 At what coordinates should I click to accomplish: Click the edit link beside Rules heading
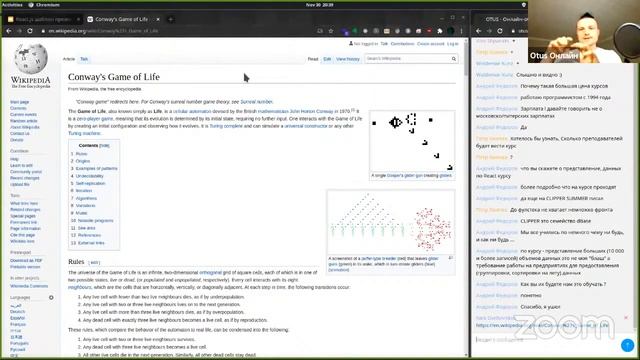[x=94, y=262]
